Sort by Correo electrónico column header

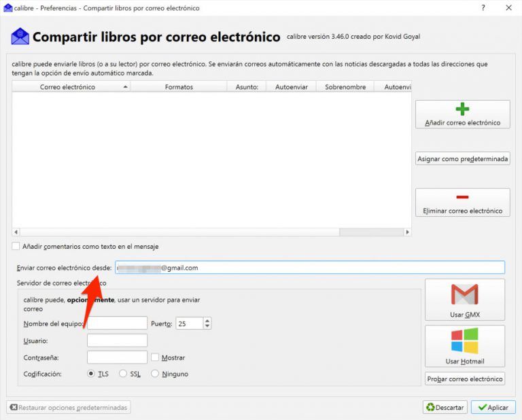click(71, 86)
